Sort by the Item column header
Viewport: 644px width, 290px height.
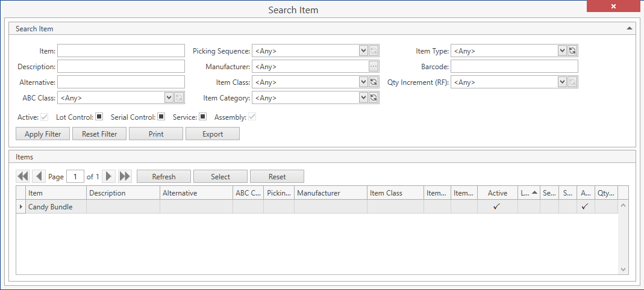tap(56, 193)
